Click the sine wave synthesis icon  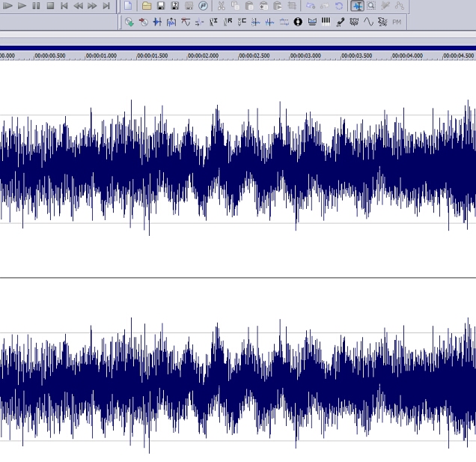tap(368, 22)
